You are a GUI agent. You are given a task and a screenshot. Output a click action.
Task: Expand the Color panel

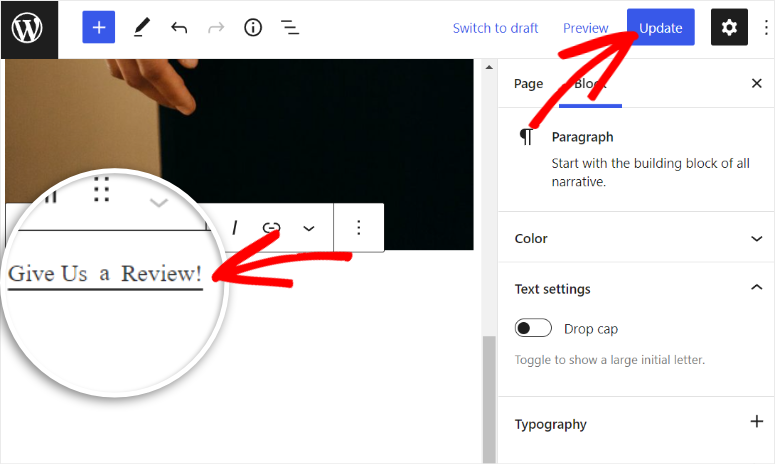[x=756, y=239]
